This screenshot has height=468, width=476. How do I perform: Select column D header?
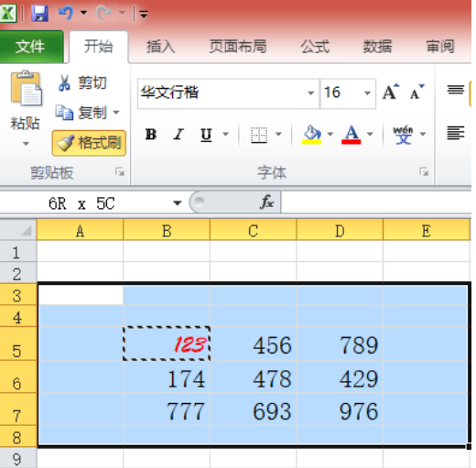pyautogui.click(x=340, y=230)
